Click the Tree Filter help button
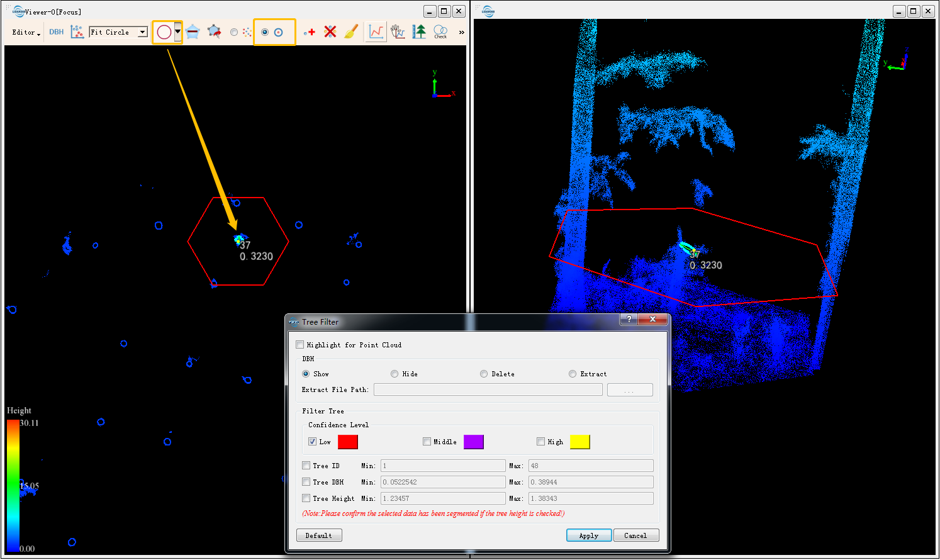This screenshot has height=560, width=940. pos(629,319)
